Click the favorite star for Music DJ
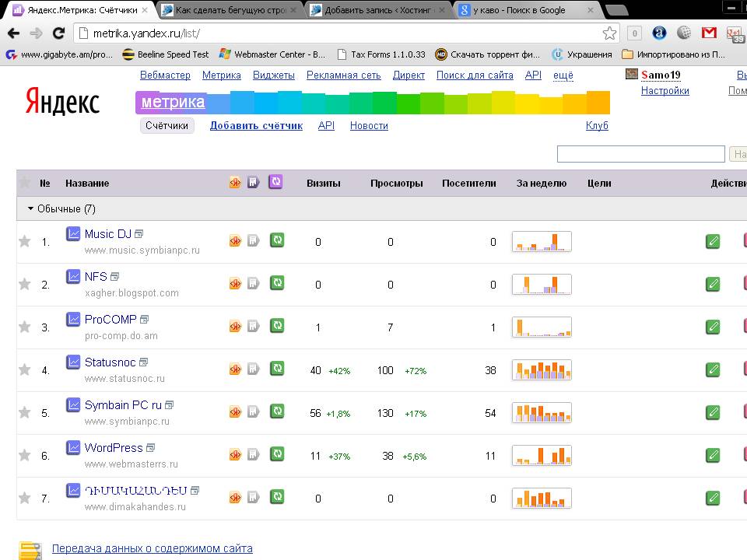Viewport: 747px width, 560px height. [25, 241]
